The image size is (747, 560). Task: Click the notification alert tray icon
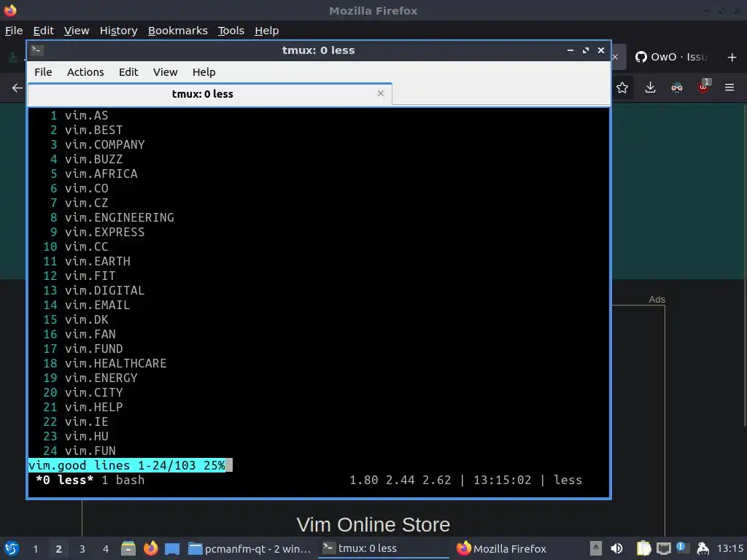point(683,548)
